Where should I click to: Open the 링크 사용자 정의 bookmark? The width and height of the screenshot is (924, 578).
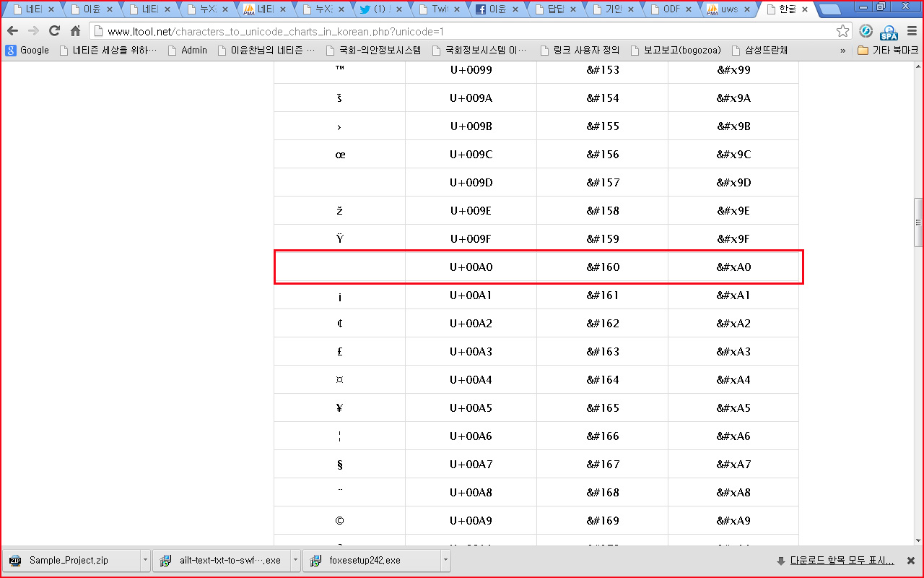click(580, 51)
